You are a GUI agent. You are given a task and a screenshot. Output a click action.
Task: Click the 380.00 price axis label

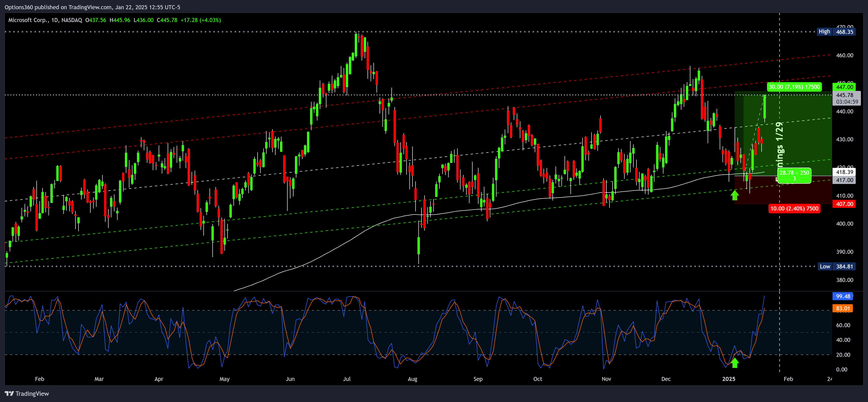click(844, 280)
